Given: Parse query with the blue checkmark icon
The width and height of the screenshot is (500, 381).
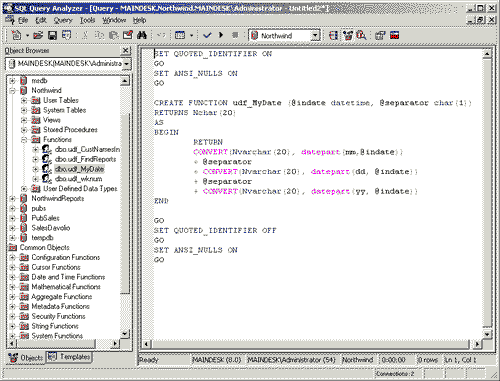Looking at the screenshot, I should (x=207, y=35).
